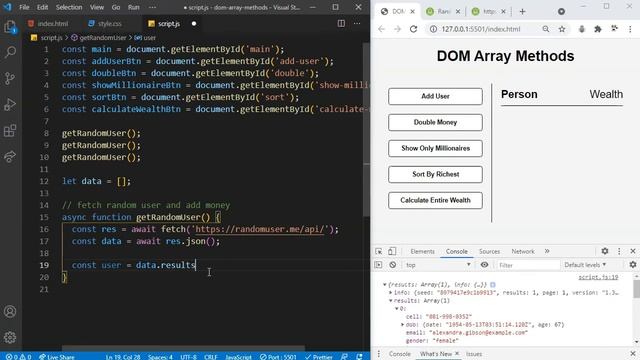Click Show Only Millionaires button
Image resolution: width=640 pixels, height=360 pixels.
click(x=435, y=149)
